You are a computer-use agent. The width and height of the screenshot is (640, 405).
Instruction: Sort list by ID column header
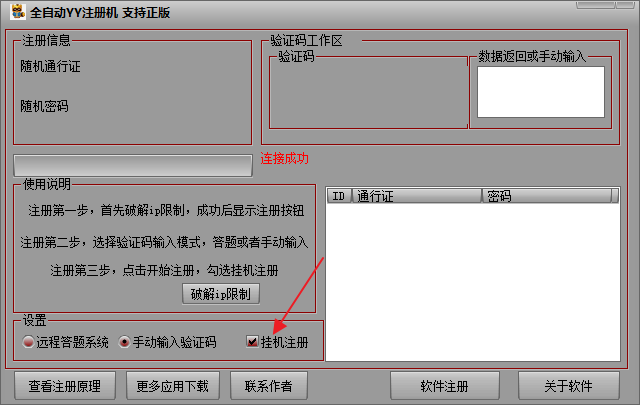(339, 196)
